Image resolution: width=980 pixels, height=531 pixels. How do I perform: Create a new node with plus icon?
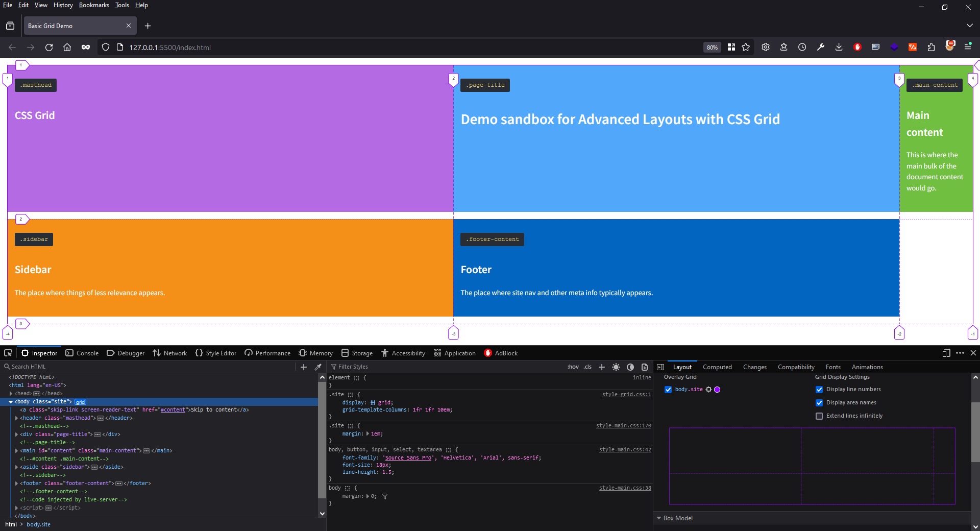304,367
